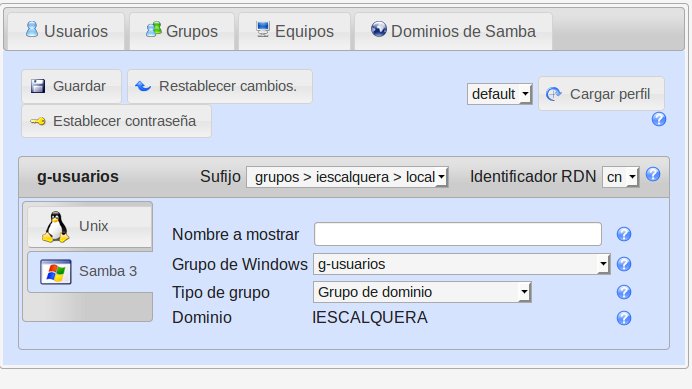Open the Usuarios tab
The height and width of the screenshot is (389, 692).
[x=66, y=31]
